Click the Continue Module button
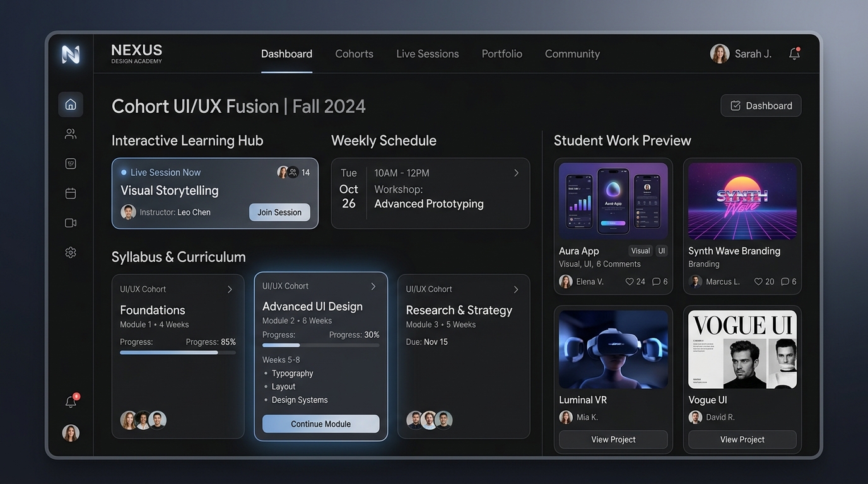Screen dimensions: 868x484 (x=320, y=424)
